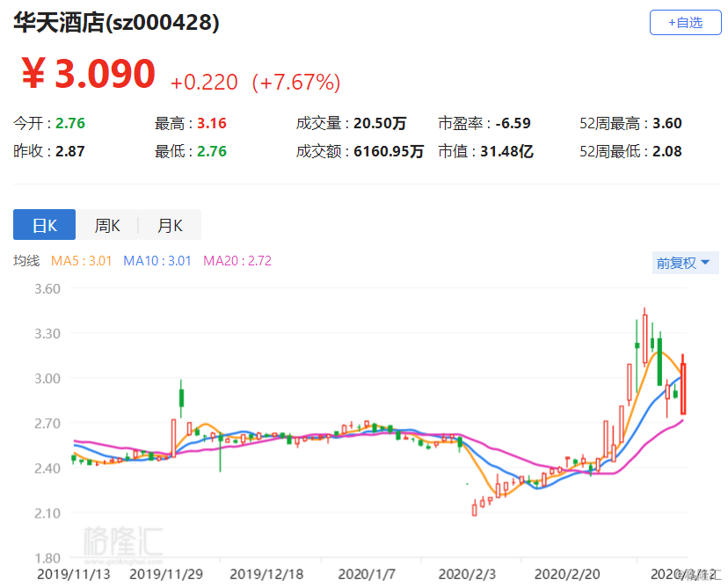Click the 2019/12/18 date axis label

pyautogui.click(x=266, y=575)
